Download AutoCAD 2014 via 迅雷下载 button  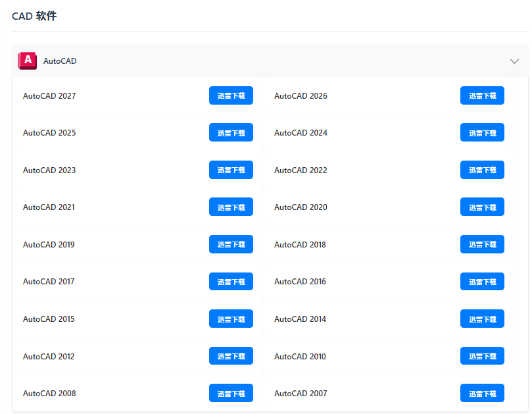click(482, 319)
